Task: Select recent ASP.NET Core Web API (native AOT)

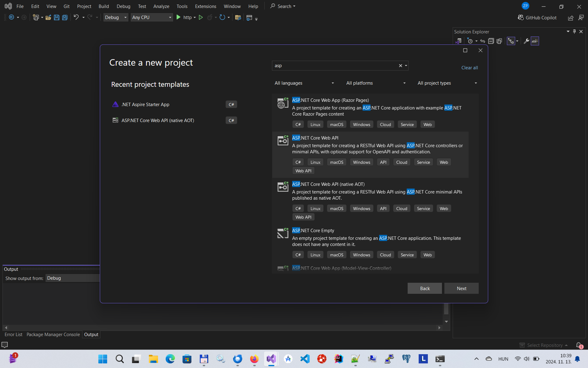Action: (175, 121)
